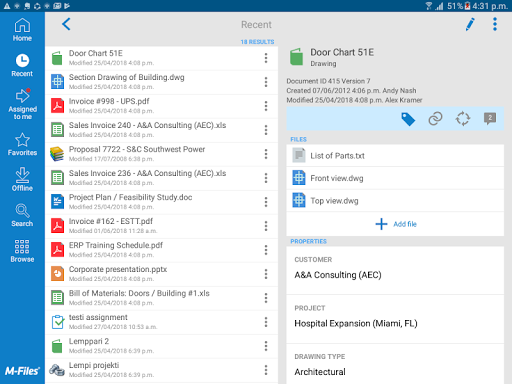Tap the Wi-Fi icon in status bar

[429, 6]
